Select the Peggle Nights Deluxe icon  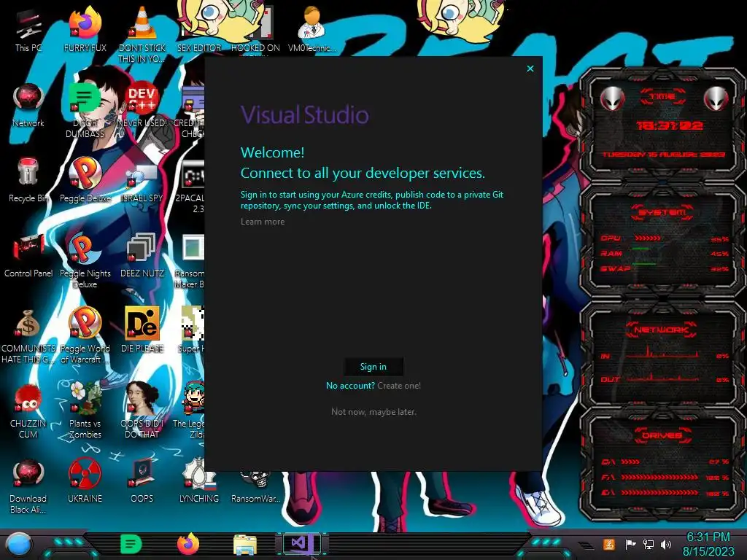[85, 261]
